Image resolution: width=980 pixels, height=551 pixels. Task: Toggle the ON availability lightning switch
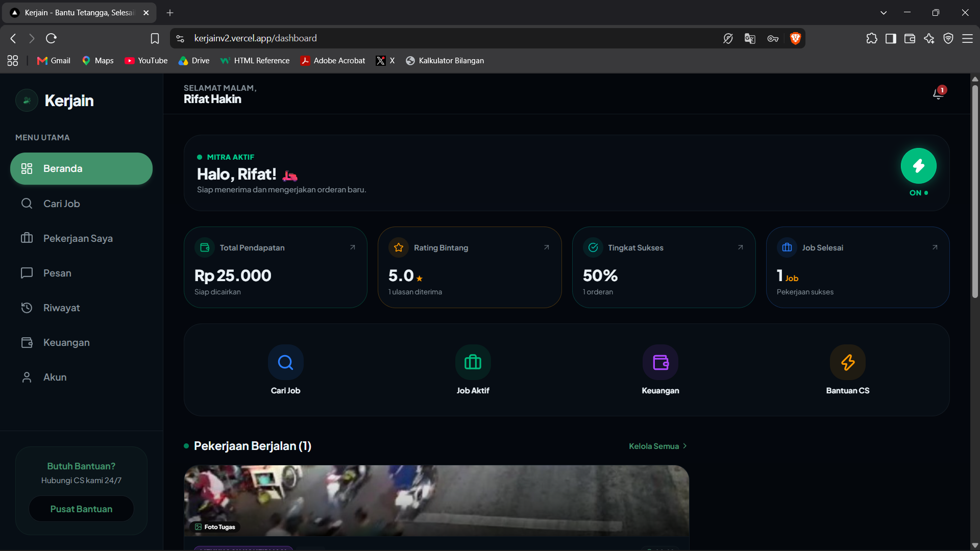pos(918,166)
